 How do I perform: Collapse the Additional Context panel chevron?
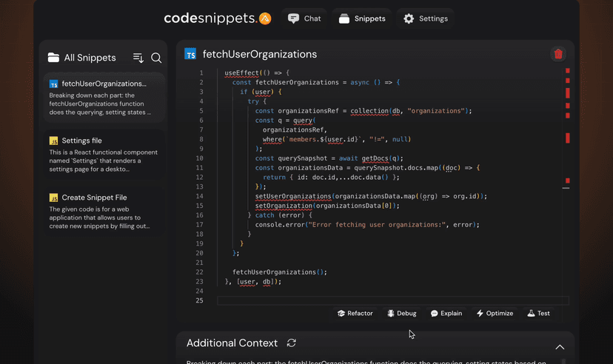pos(560,347)
